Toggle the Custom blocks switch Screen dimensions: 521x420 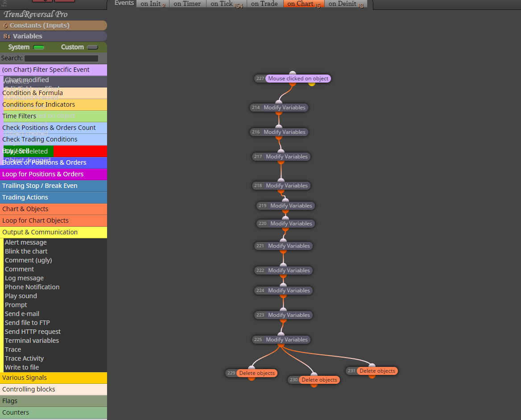(92, 47)
